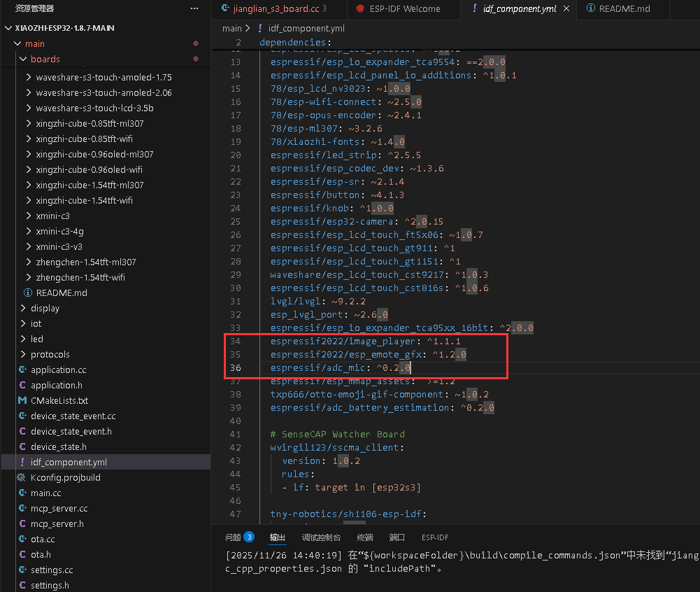The width and height of the screenshot is (700, 592).
Task: Click the problems count badge 3
Action: pyautogui.click(x=249, y=537)
